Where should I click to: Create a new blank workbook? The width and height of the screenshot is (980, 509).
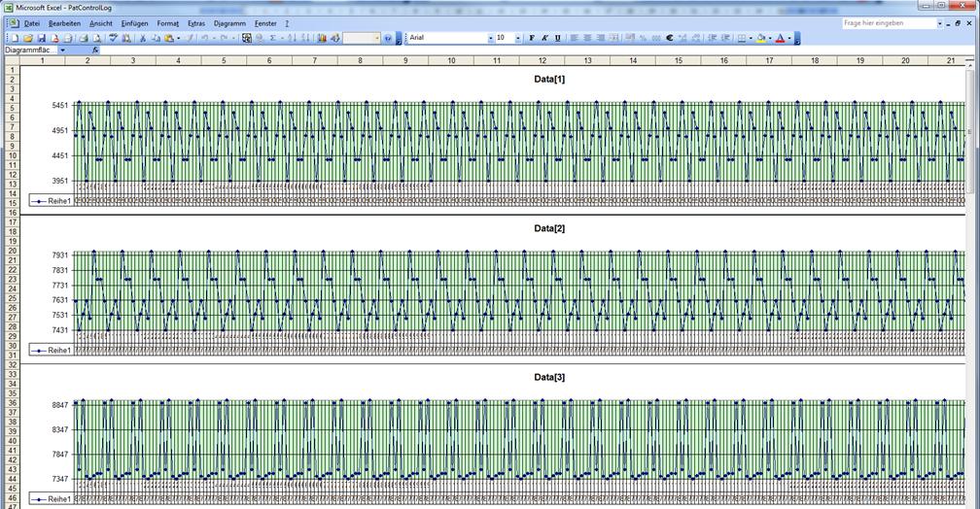15,38
